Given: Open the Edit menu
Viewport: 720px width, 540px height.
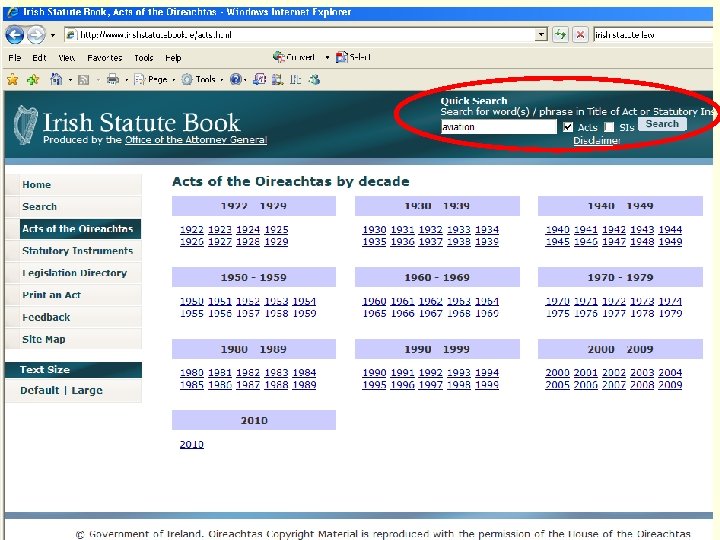Looking at the screenshot, I should pos(39,58).
